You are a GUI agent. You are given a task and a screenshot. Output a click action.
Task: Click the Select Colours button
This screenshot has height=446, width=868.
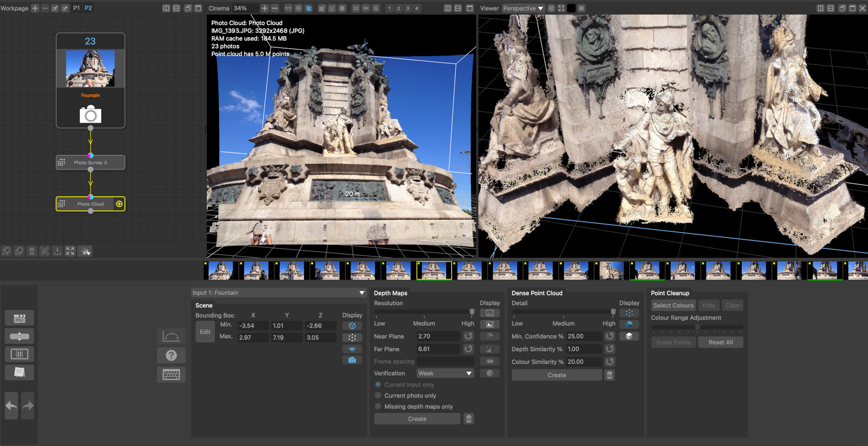point(673,305)
